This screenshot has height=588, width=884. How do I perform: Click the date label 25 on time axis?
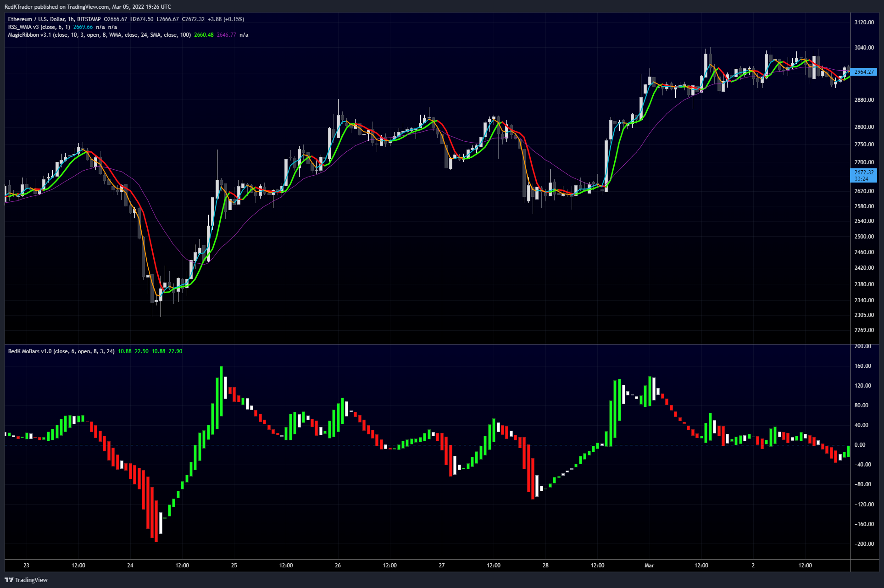(x=234, y=566)
